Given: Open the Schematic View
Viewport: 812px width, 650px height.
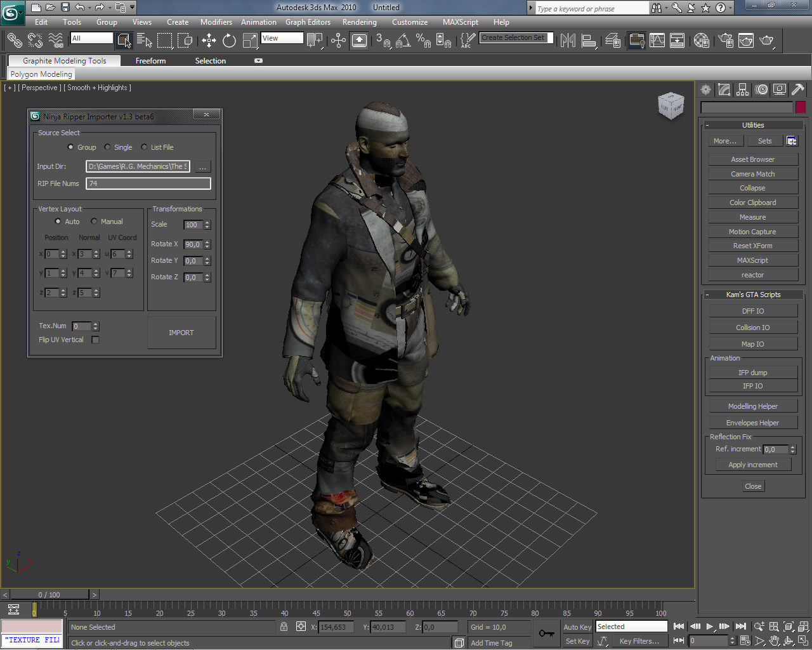Looking at the screenshot, I should click(x=678, y=41).
